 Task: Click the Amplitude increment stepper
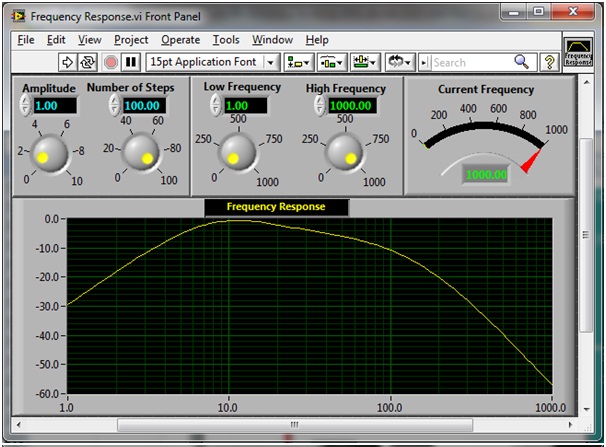pos(25,101)
